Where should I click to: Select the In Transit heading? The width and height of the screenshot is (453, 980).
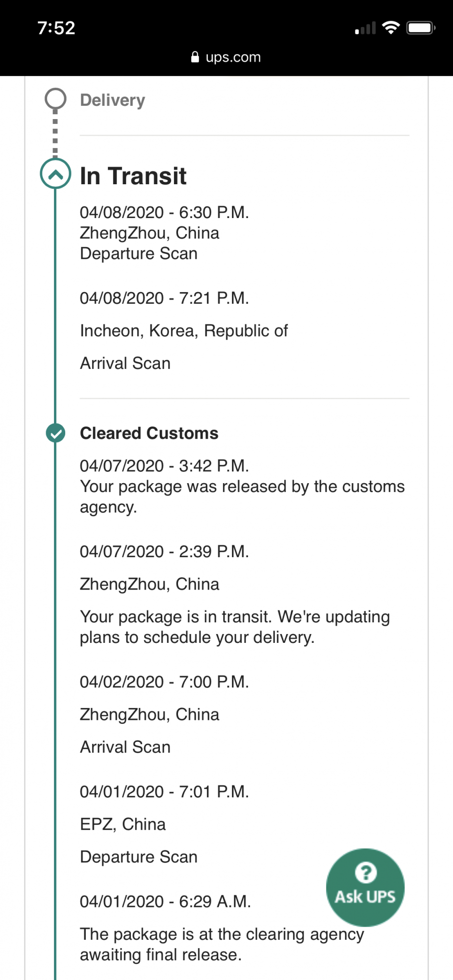coord(133,176)
